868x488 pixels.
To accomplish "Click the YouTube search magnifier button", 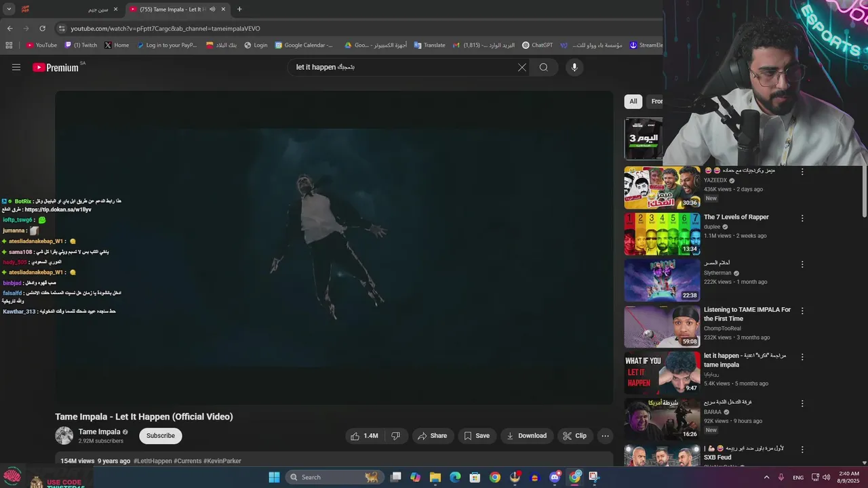I will (544, 67).
